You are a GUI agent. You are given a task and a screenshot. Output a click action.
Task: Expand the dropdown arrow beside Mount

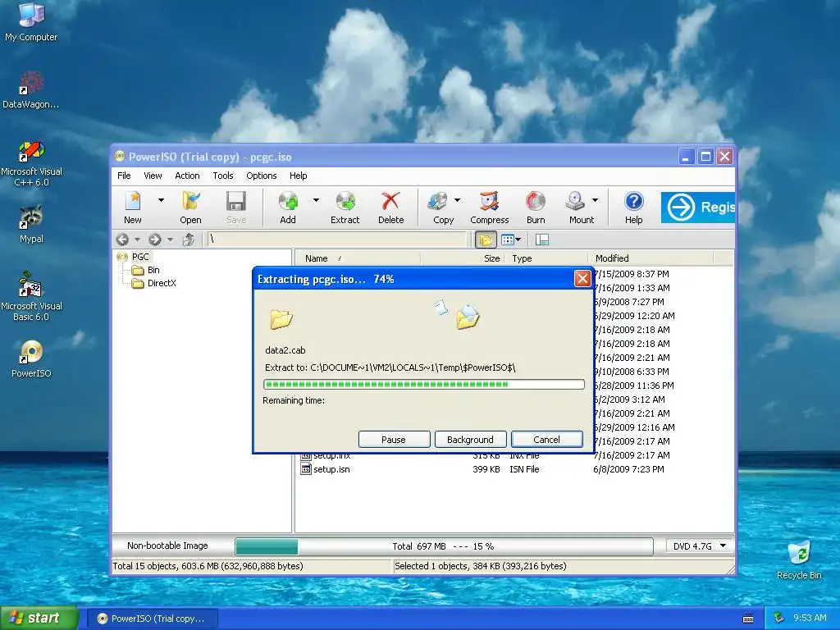pos(596,200)
